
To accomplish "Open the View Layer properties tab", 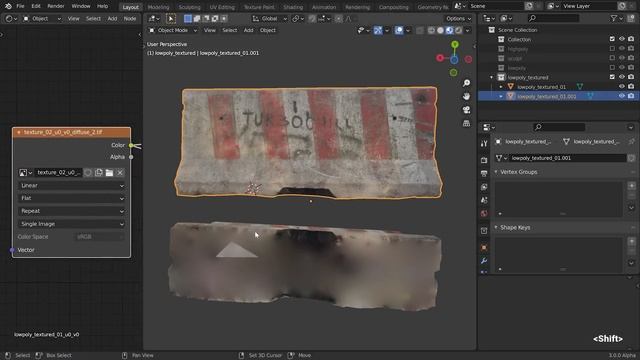I will pos(484,187).
